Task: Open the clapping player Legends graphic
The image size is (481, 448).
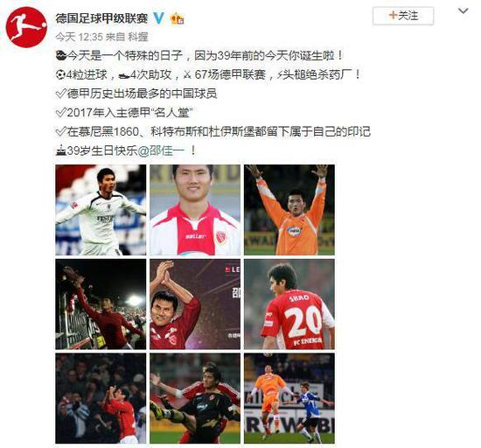Action: click(195, 304)
